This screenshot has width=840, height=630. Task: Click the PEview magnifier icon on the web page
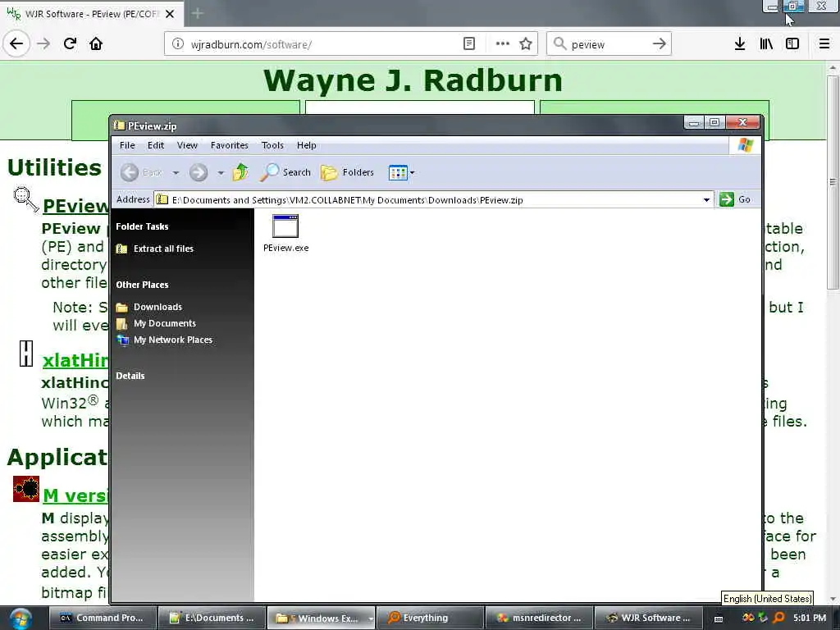pyautogui.click(x=25, y=199)
